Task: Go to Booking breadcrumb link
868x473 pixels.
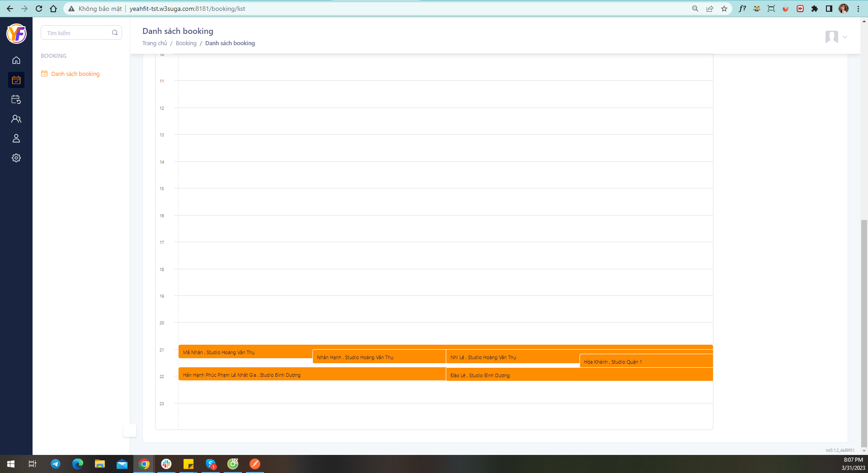Action: click(186, 43)
